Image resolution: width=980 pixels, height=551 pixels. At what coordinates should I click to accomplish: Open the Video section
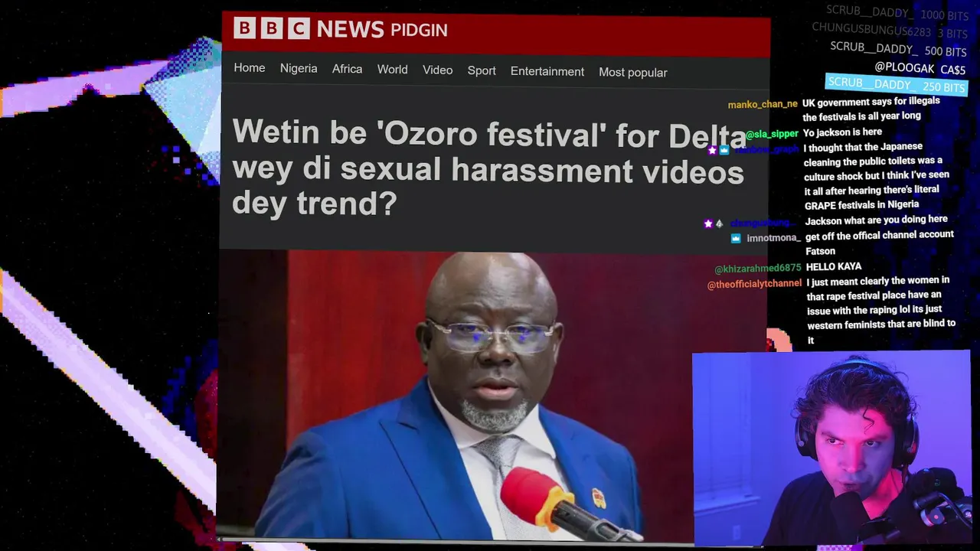coord(437,70)
